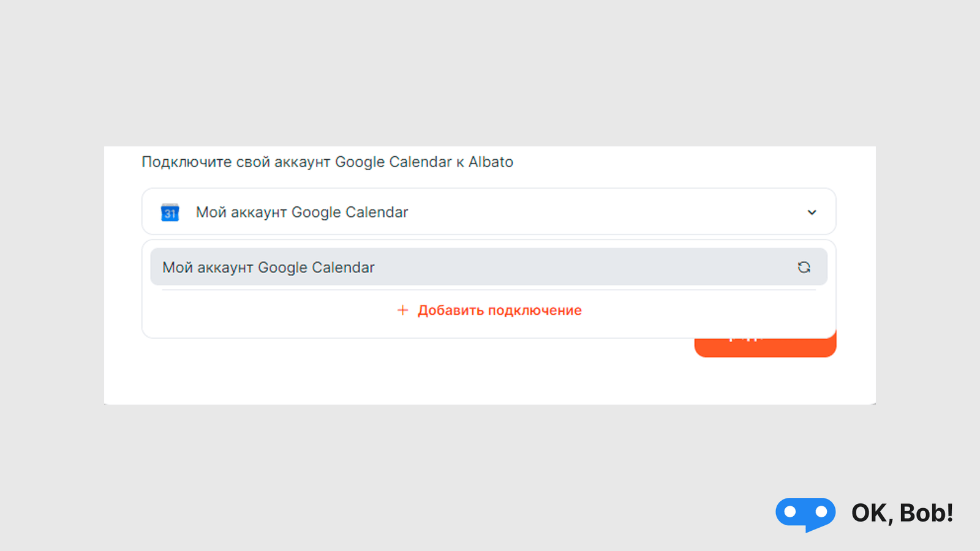This screenshot has height=551, width=980.
Task: Select the highlighted Мой аккаунт Google Calendar option
Action: click(x=489, y=267)
